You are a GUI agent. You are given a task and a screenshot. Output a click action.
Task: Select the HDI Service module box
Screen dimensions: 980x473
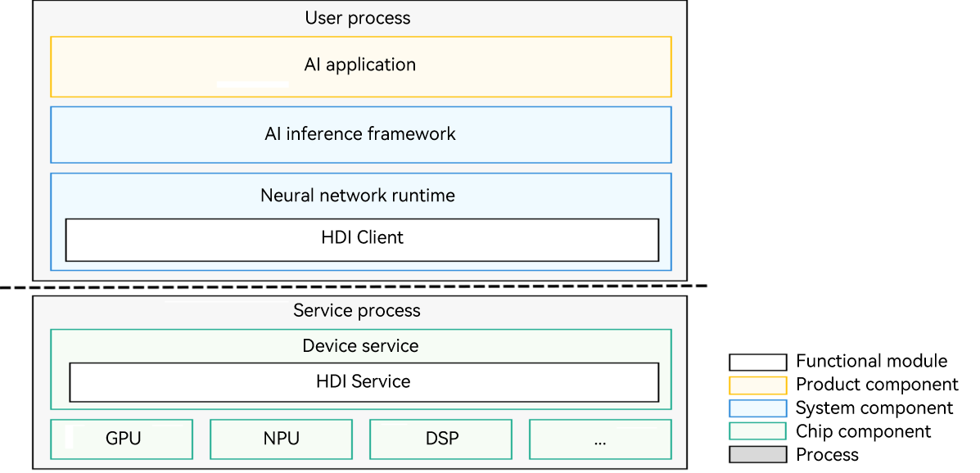[x=364, y=382]
